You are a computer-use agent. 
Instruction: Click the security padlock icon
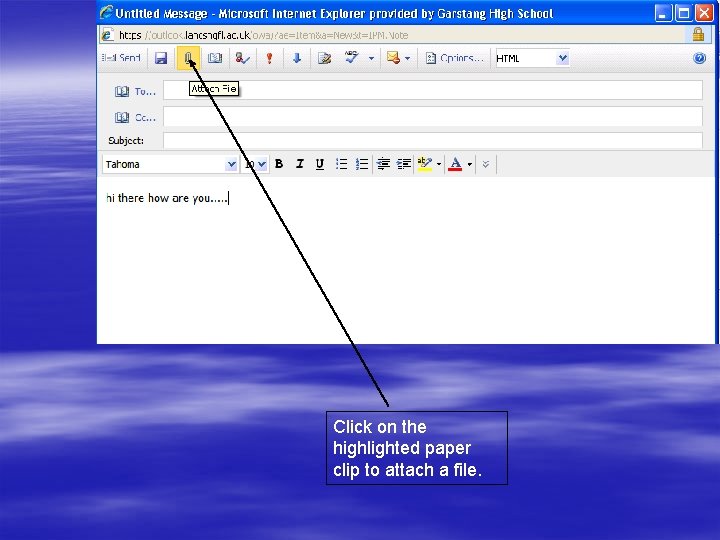pos(698,34)
